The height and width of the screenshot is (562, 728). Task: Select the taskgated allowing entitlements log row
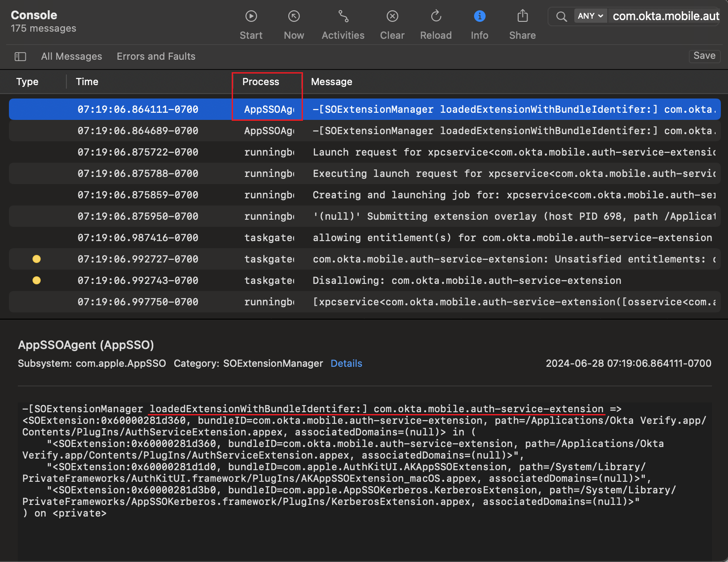pos(356,238)
